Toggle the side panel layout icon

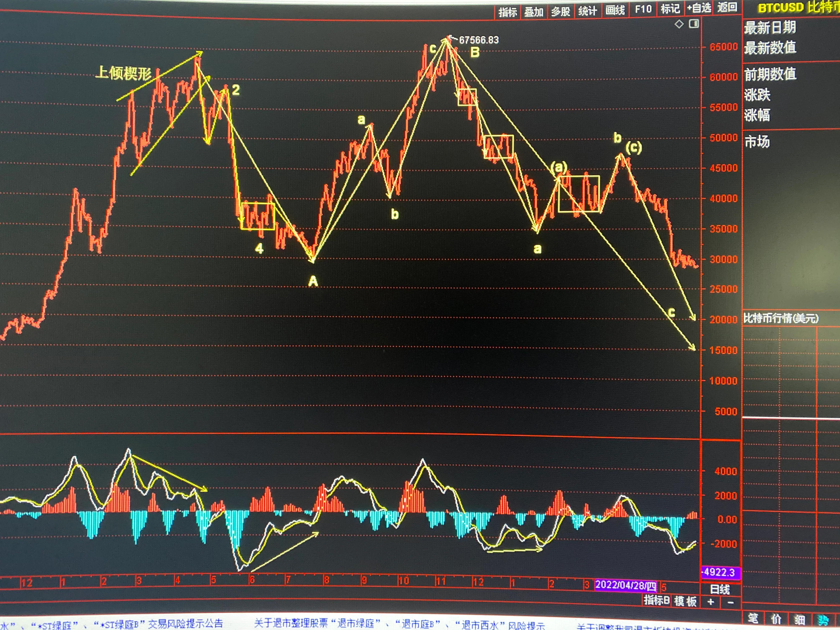[694, 24]
